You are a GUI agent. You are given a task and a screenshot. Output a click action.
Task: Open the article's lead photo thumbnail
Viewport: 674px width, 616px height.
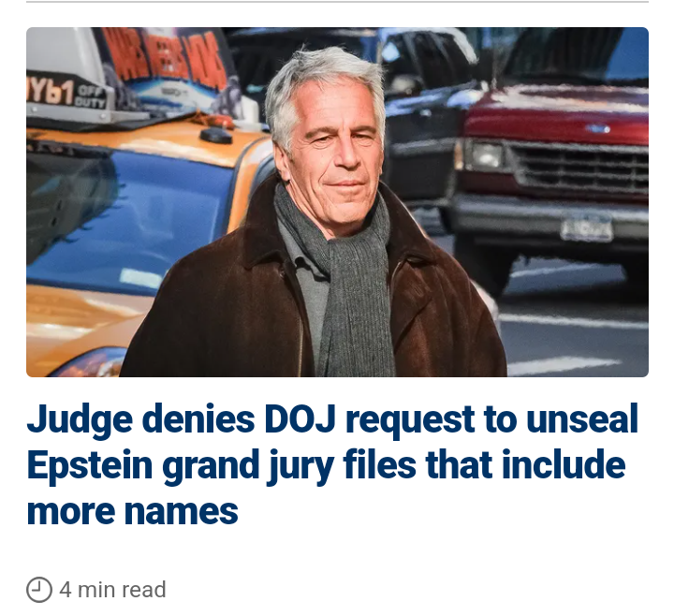tap(337, 202)
